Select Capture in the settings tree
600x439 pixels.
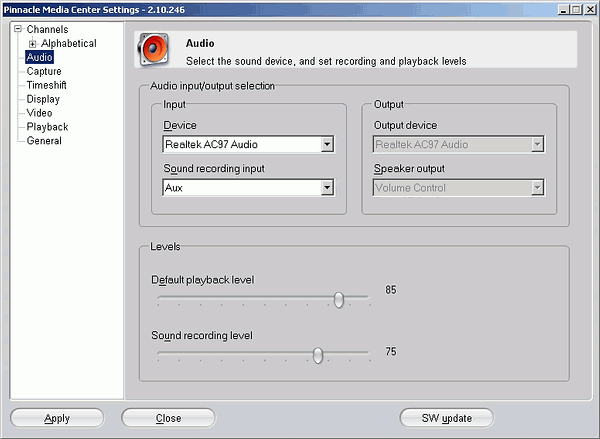44,71
